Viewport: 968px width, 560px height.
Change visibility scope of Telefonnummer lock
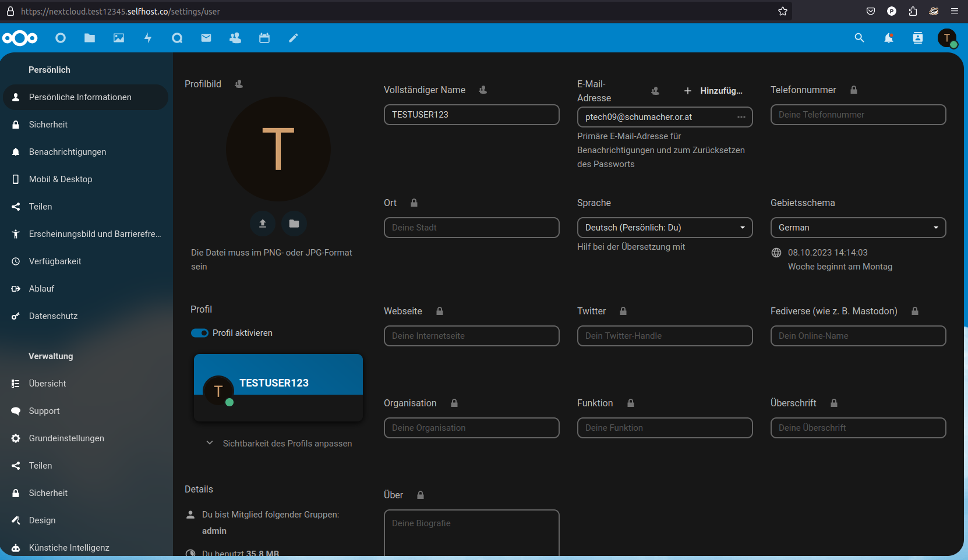(x=853, y=90)
